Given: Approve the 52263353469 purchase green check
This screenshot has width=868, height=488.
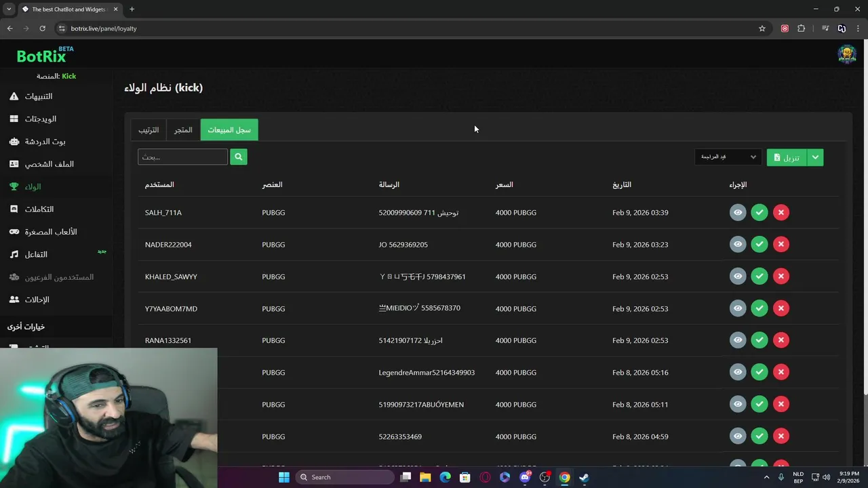Looking at the screenshot, I should (x=759, y=436).
